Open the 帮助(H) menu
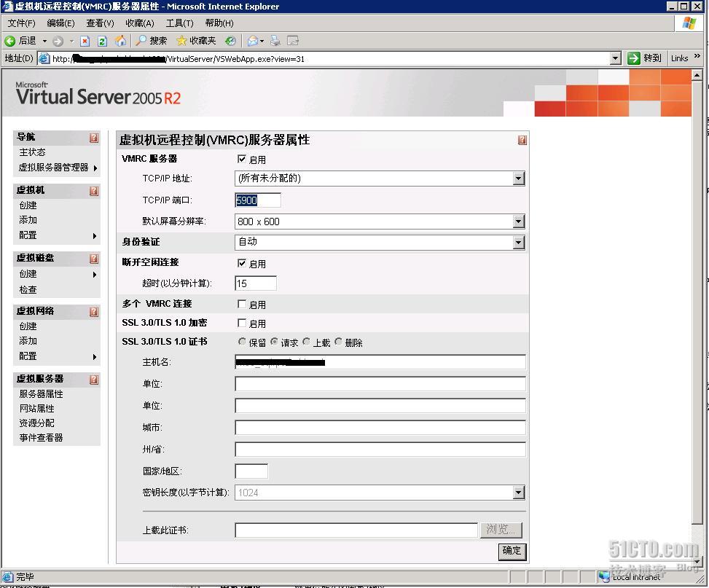This screenshot has width=709, height=588. pos(219,23)
